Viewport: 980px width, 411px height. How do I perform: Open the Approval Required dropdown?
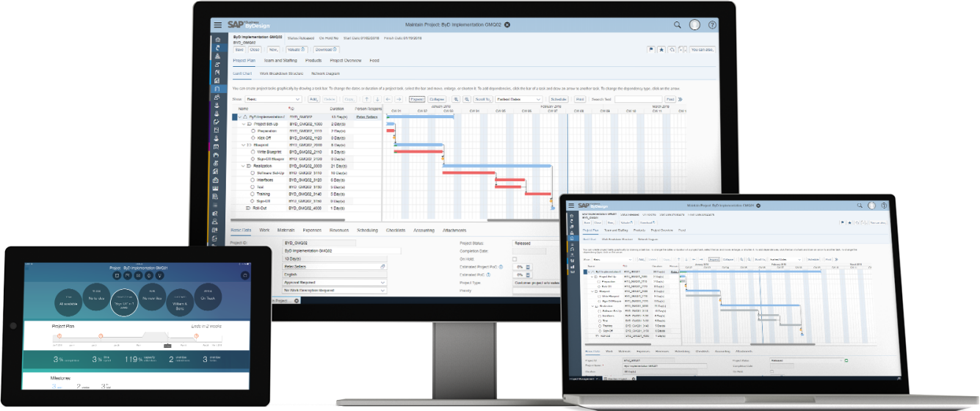[335, 282]
